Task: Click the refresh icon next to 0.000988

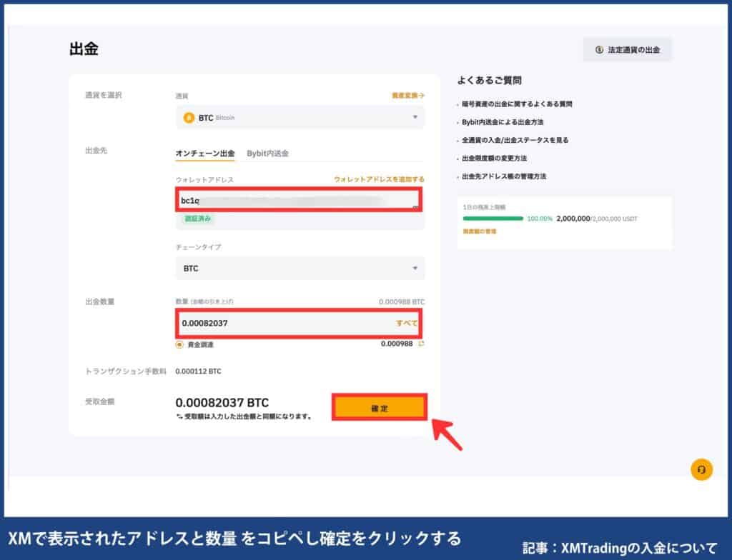Action: point(421,344)
